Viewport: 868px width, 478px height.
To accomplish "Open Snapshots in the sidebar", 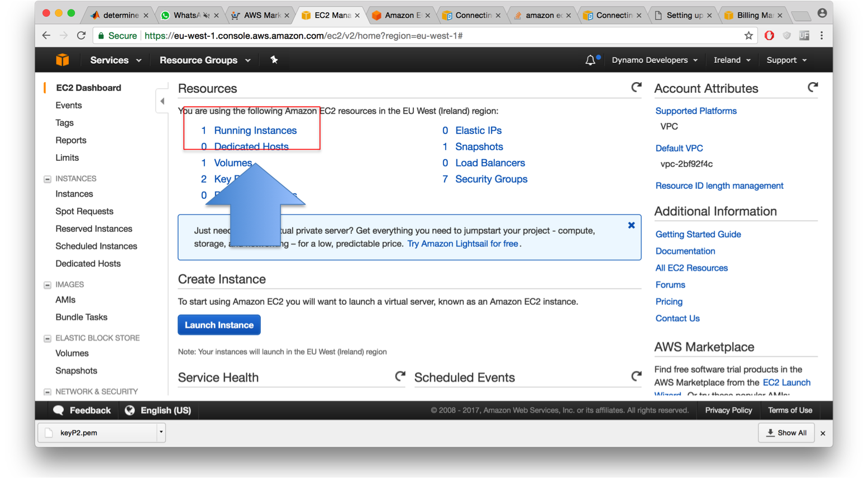I will 77,370.
